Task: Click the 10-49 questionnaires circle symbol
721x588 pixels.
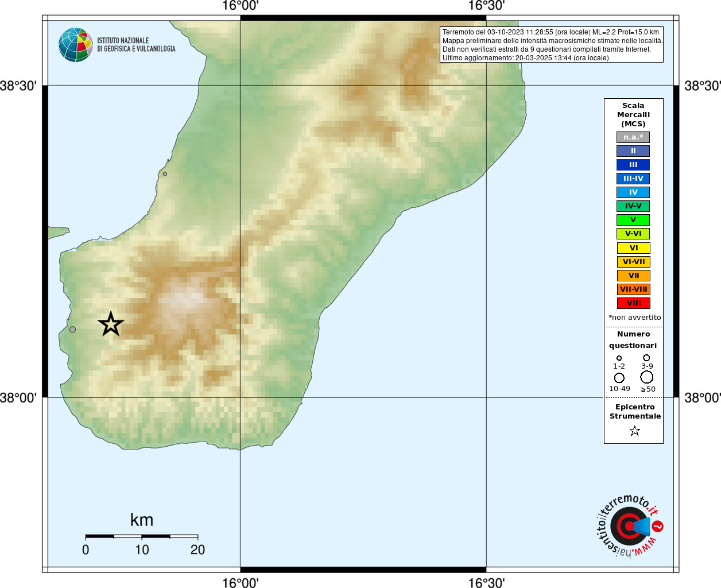Action: (619, 378)
